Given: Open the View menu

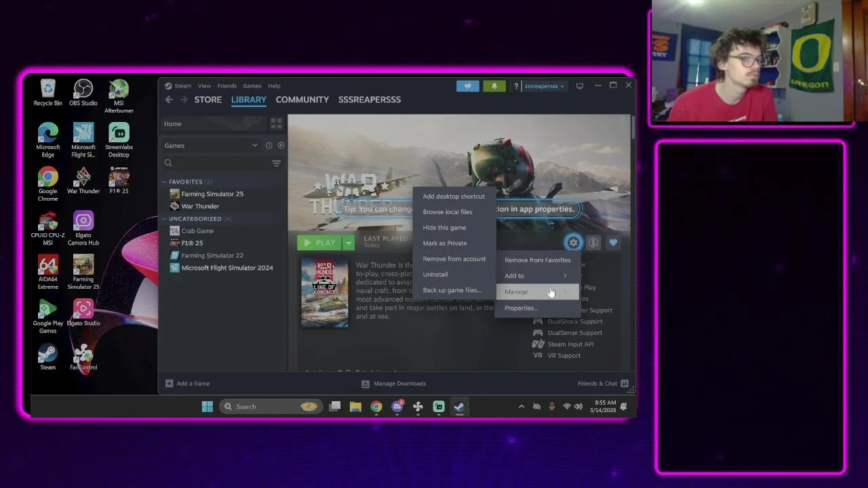Looking at the screenshot, I should point(204,86).
